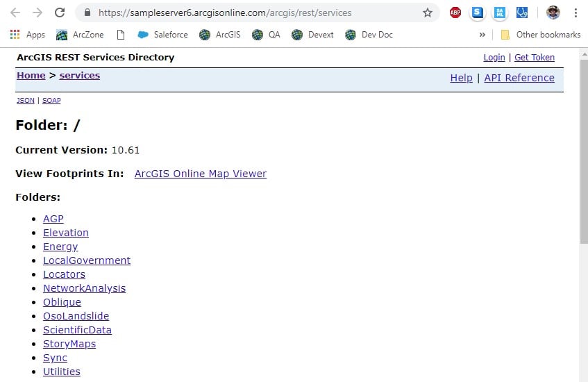Open the ArcZone bookmark
This screenshot has width=588, height=382.
pyautogui.click(x=80, y=35)
